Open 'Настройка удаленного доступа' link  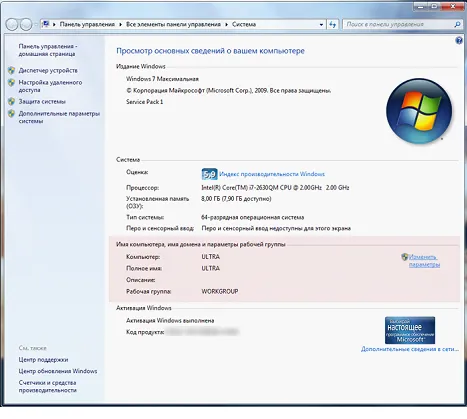click(50, 86)
